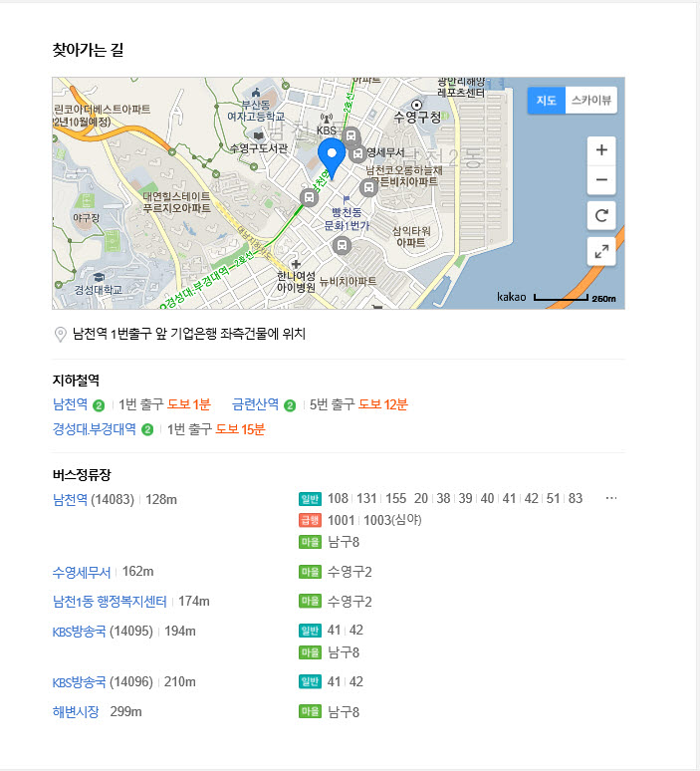Click 남구8 route for 해변시장 stop
Screen dimensions: 700x771
pyautogui.click(x=344, y=712)
